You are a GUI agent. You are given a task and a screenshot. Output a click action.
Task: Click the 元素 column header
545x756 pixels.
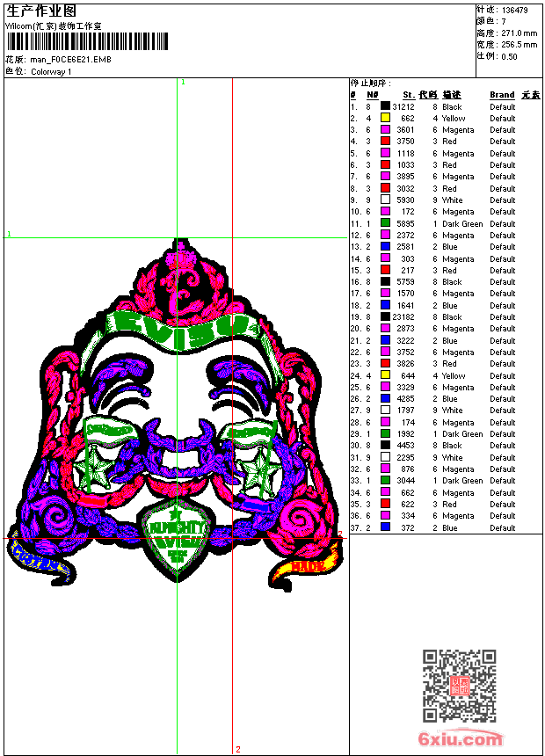coord(531,95)
